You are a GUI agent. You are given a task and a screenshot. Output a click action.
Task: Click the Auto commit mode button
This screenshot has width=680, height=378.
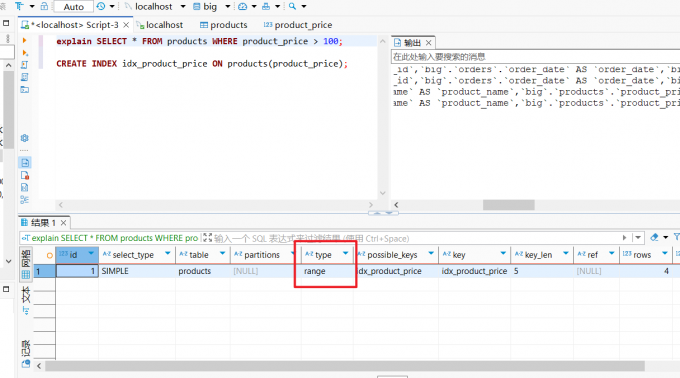[73, 7]
